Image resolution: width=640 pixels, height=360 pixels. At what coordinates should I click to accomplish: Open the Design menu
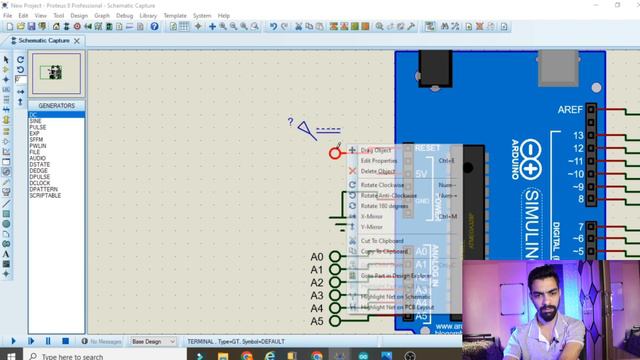coord(79,16)
